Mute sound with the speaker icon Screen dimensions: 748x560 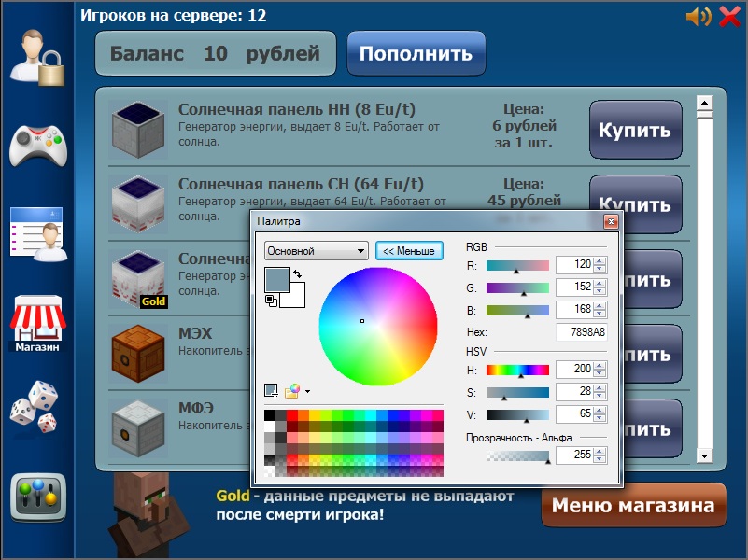tap(698, 17)
